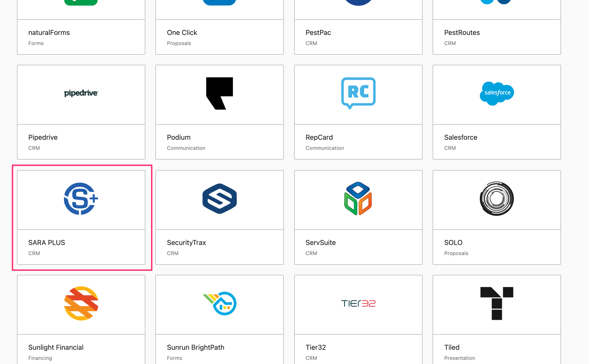Click the CRM label under SecurityTrax
589x364 pixels.
(173, 253)
